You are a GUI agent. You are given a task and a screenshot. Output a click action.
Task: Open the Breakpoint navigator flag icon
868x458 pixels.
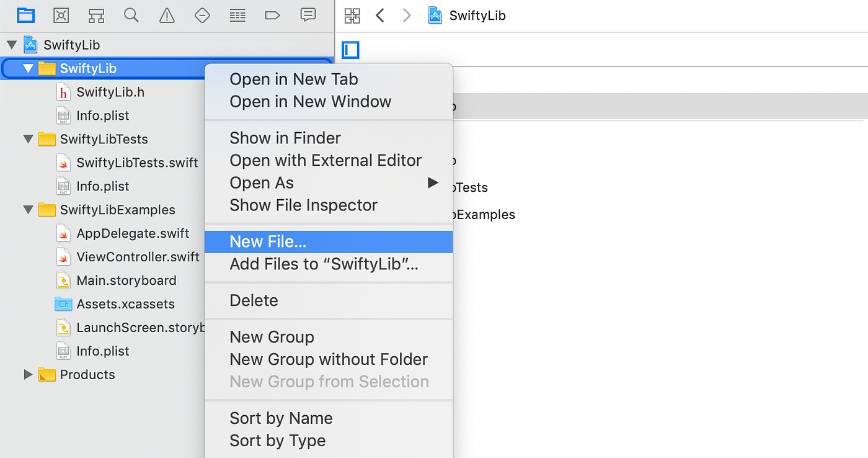[273, 15]
